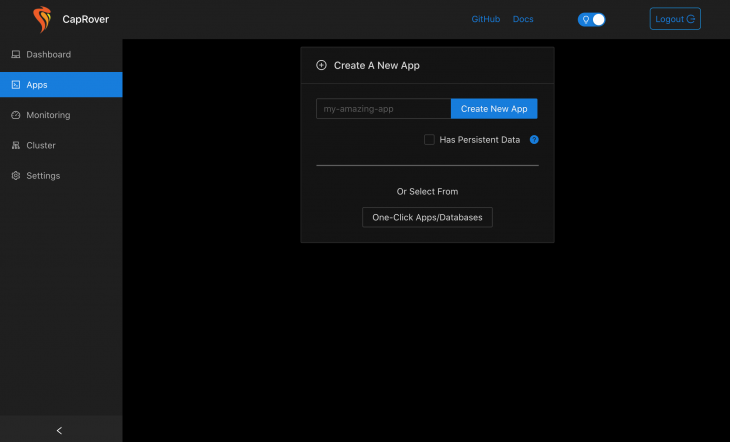
Task: Enable the Has Persistent Data checkbox
Action: point(429,140)
